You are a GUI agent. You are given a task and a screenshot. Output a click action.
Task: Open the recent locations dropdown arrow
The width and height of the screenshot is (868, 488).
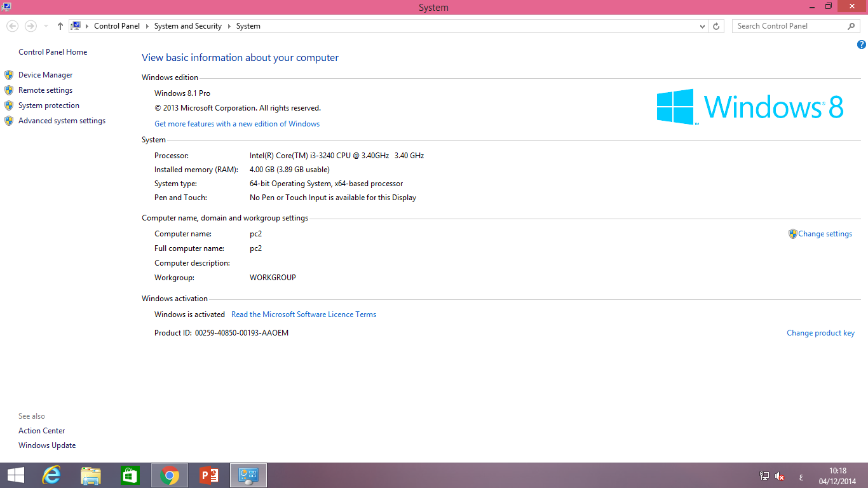click(46, 26)
